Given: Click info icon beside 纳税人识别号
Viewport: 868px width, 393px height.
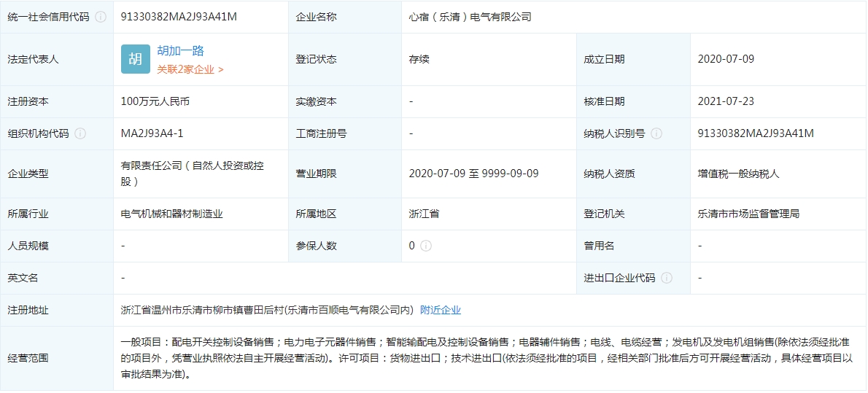Looking at the screenshot, I should 656,133.
